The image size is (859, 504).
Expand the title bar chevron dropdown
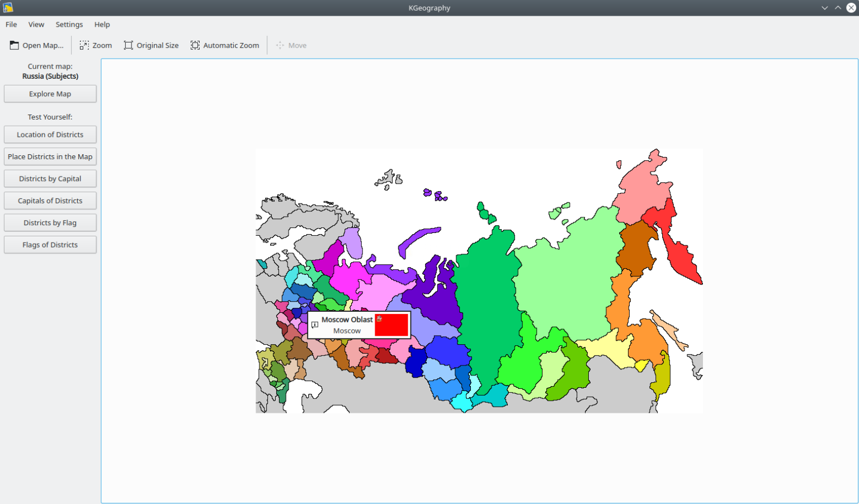[824, 7]
